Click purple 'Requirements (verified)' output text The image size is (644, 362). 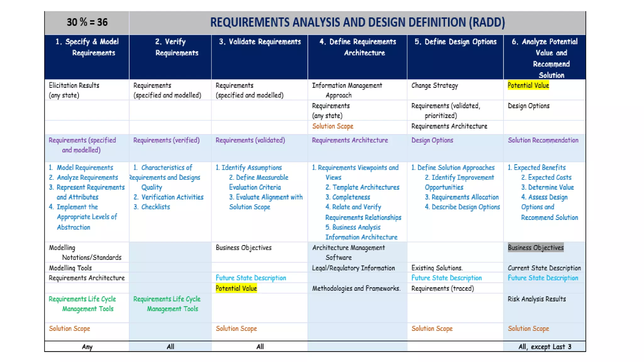click(x=166, y=140)
